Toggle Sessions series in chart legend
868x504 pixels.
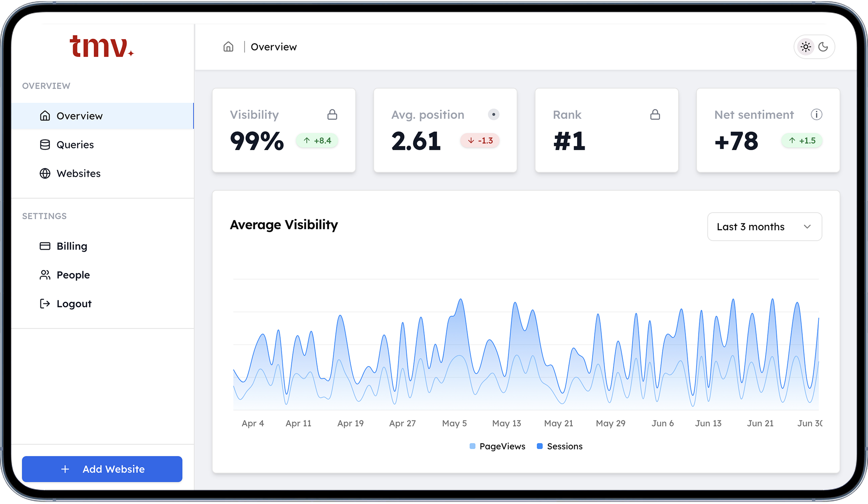pos(560,446)
